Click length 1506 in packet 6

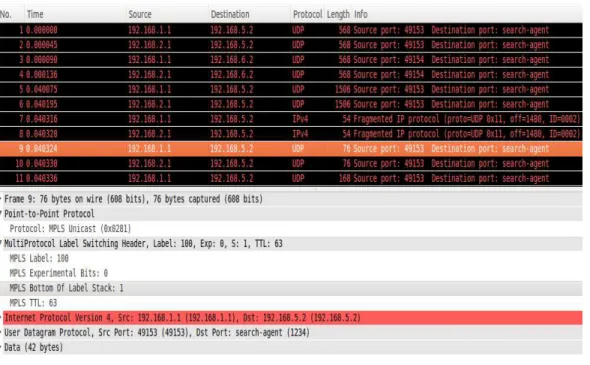[x=342, y=104]
